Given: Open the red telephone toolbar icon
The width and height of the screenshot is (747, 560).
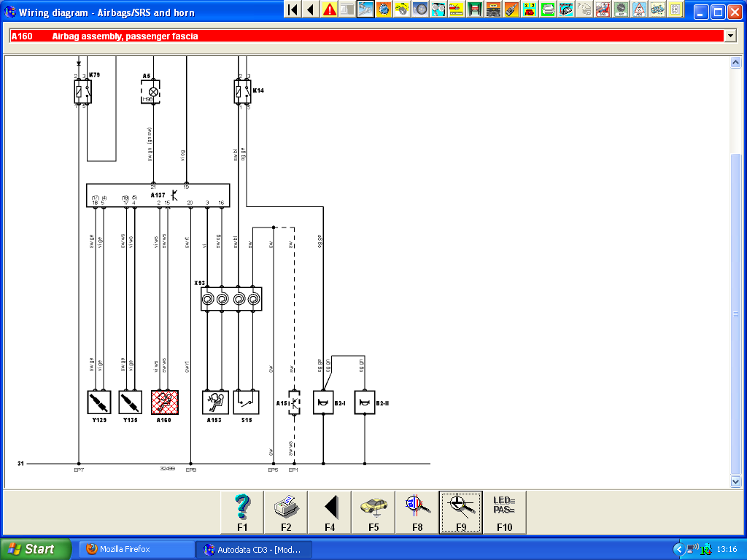Looking at the screenshot, I should [529, 9].
